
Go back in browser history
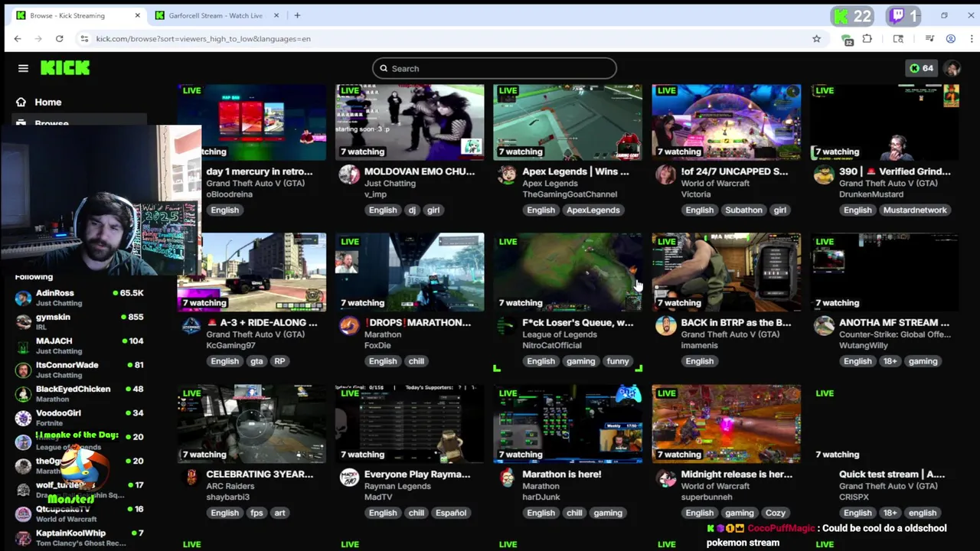(18, 38)
